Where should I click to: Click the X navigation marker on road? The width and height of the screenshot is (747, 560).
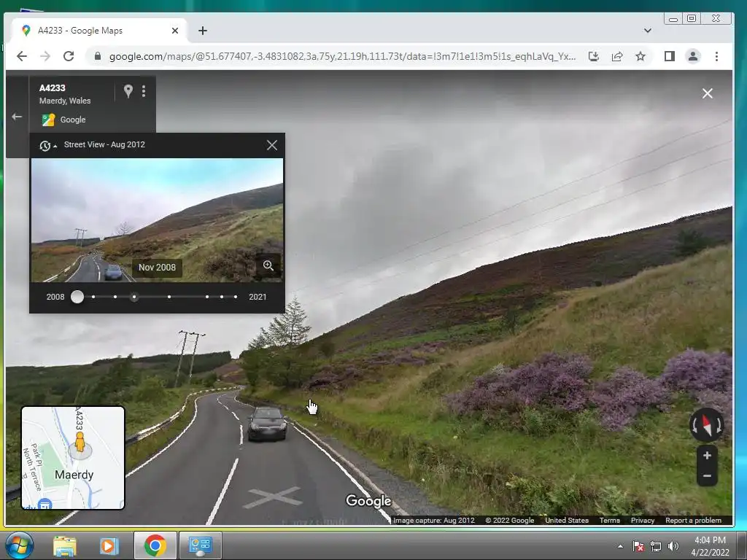pos(273,497)
